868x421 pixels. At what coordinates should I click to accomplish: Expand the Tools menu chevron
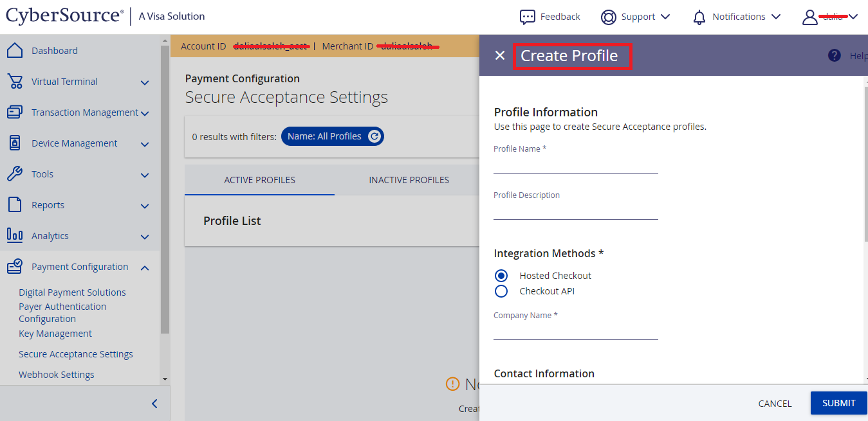pyautogui.click(x=145, y=175)
